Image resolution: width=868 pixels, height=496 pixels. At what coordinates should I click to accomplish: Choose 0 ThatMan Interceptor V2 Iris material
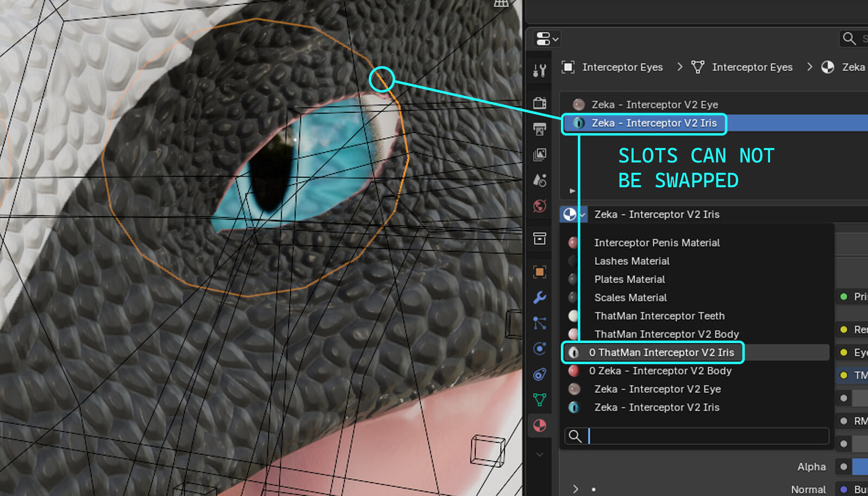pyautogui.click(x=661, y=352)
